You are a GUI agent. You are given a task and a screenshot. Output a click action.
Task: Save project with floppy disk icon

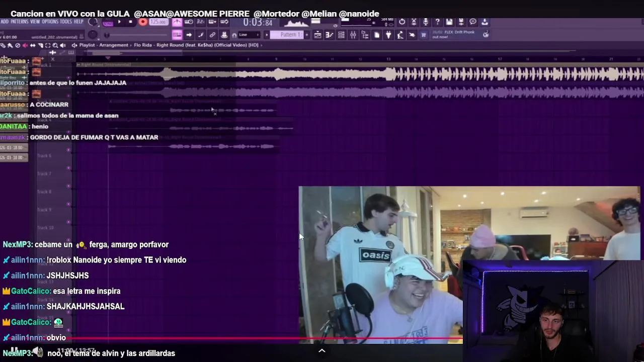point(449,22)
